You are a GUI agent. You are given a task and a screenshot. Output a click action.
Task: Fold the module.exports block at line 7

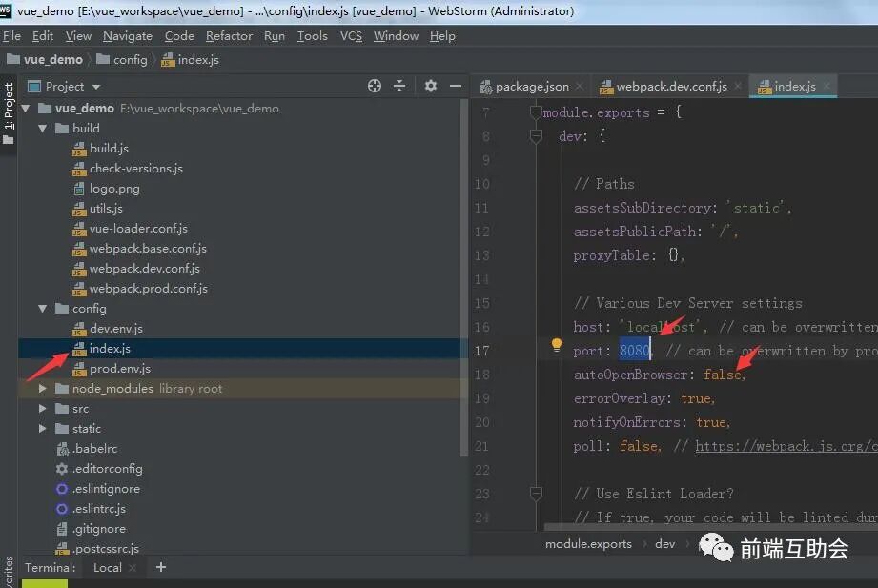(536, 112)
